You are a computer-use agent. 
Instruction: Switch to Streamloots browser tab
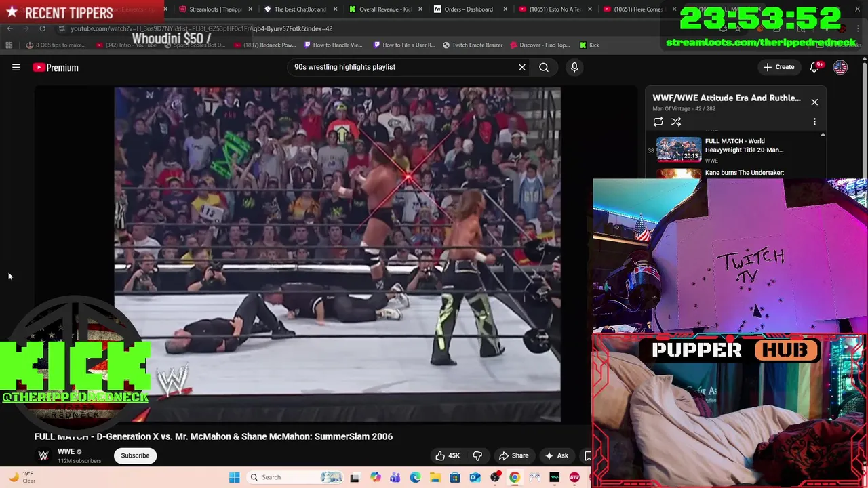(x=215, y=9)
